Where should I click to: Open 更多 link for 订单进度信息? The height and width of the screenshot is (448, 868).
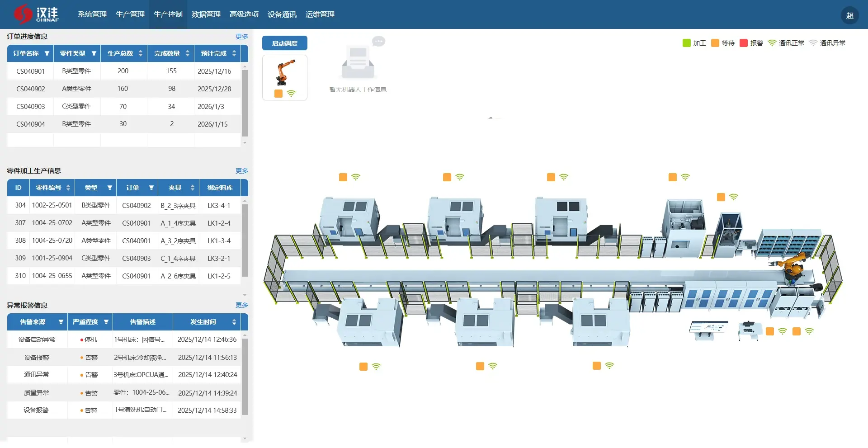coord(241,37)
